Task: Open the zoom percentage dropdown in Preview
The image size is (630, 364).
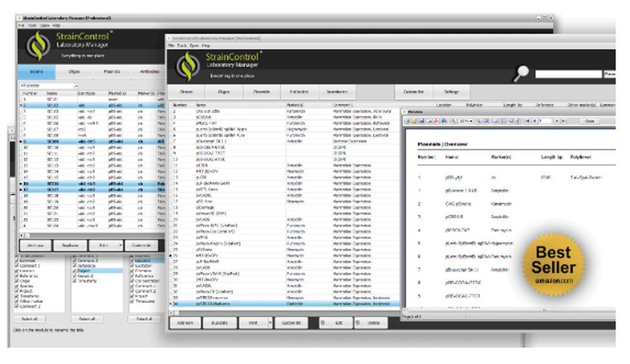Action: point(471,121)
